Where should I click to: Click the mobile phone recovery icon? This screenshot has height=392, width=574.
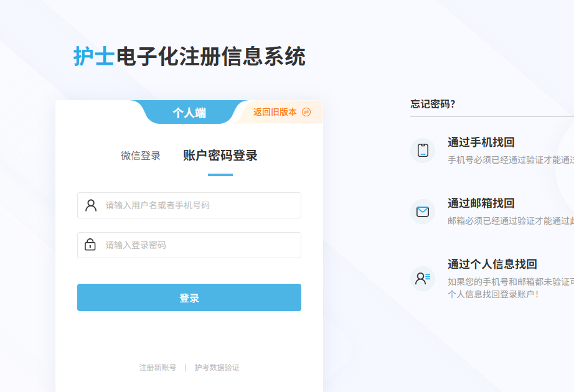(423, 151)
